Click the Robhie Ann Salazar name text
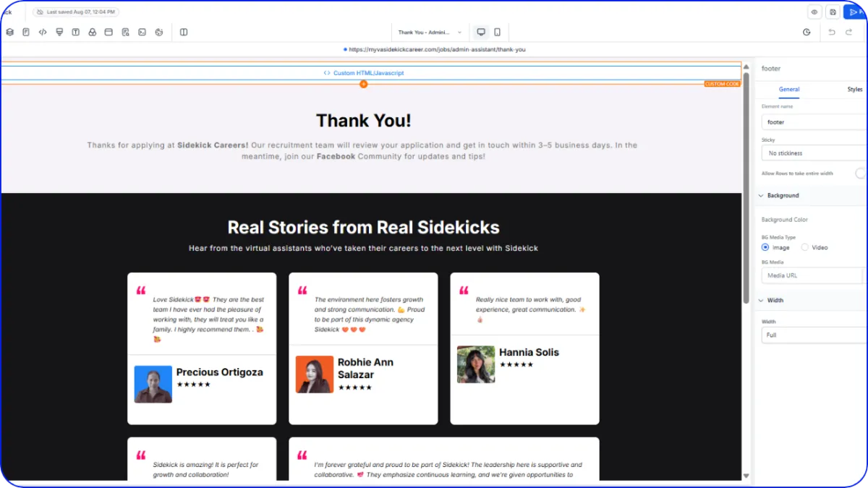 click(366, 368)
